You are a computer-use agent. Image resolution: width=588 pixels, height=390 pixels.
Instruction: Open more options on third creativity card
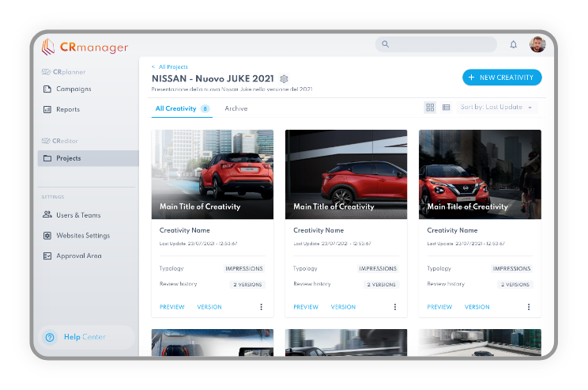pyautogui.click(x=529, y=307)
